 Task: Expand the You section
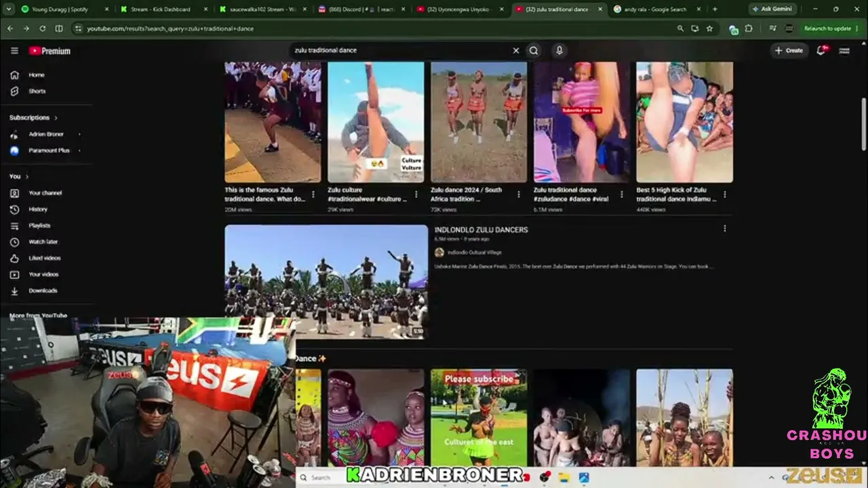click(19, 176)
